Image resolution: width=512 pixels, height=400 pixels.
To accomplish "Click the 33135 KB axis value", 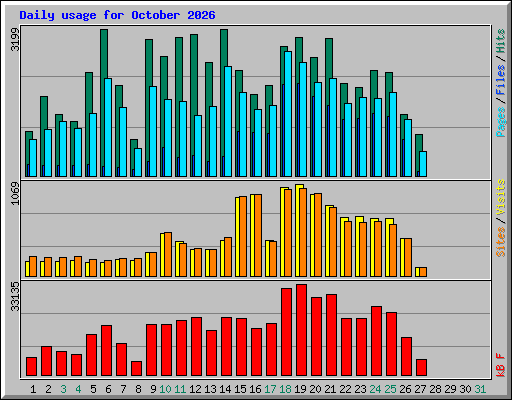I will 15,296.
